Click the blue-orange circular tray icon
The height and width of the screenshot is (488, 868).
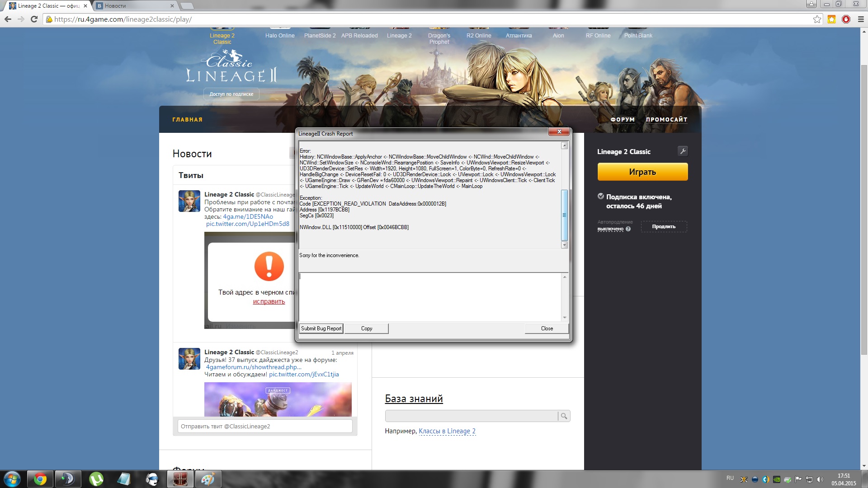pyautogui.click(x=765, y=479)
